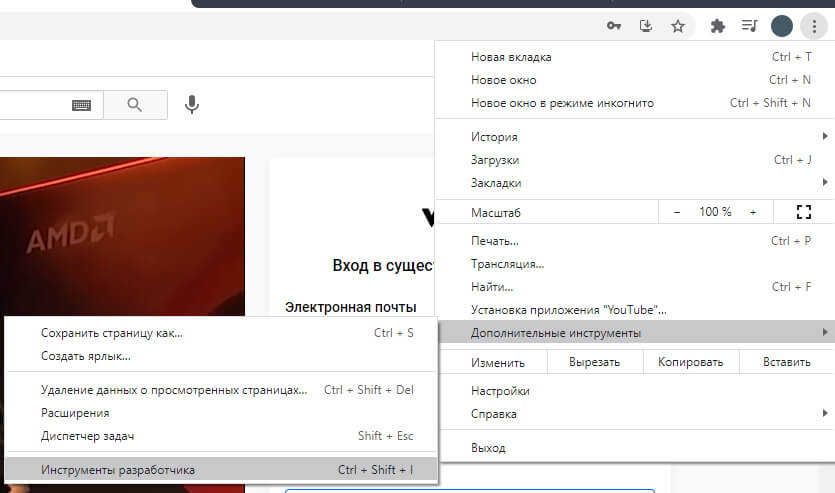
Task: Click the Масштаб label
Action: [x=495, y=212]
